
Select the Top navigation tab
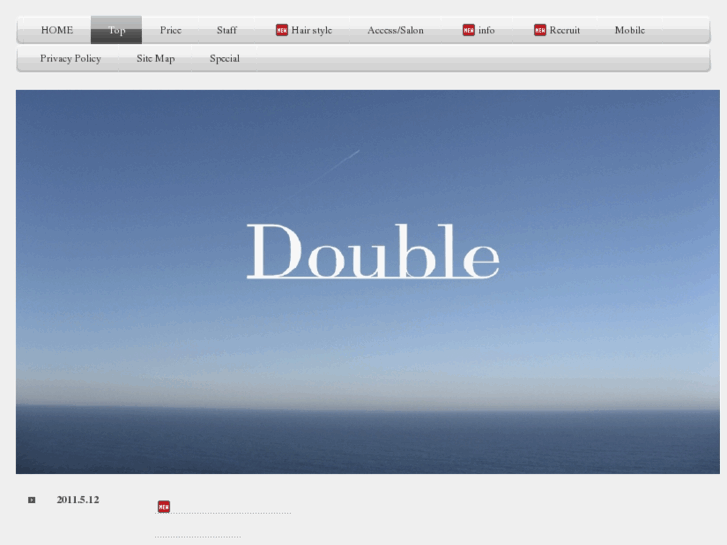click(x=116, y=30)
